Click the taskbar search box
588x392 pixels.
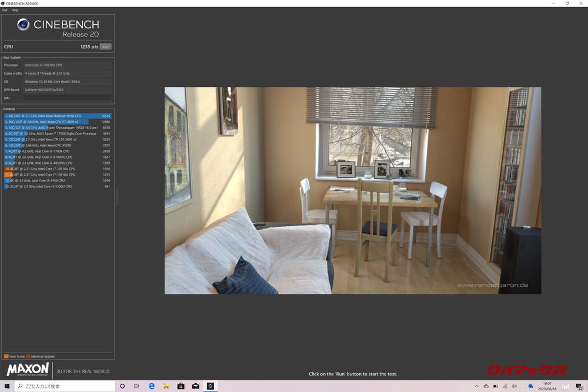[65, 386]
